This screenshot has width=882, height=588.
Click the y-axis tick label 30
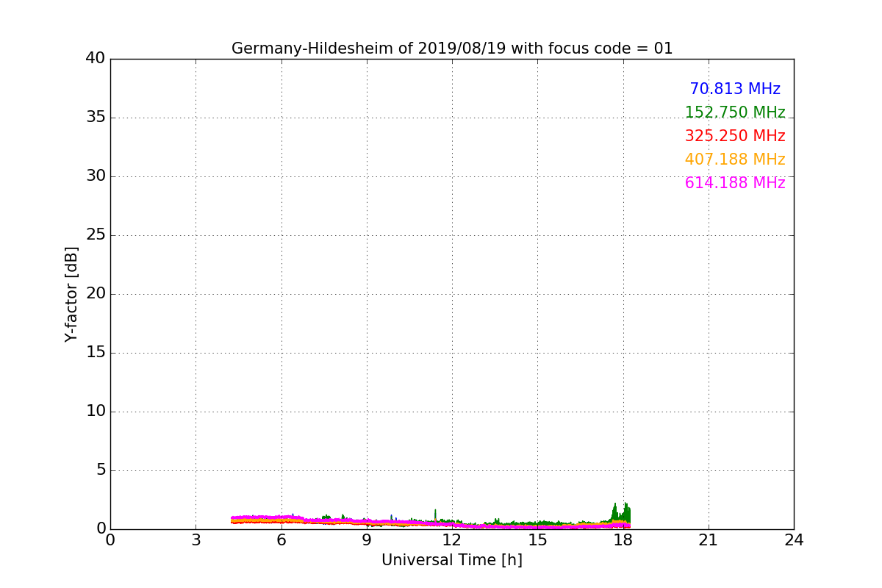point(96,176)
